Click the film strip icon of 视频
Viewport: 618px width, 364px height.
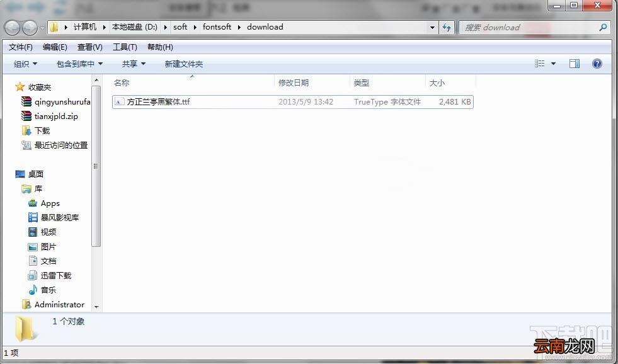(33, 232)
